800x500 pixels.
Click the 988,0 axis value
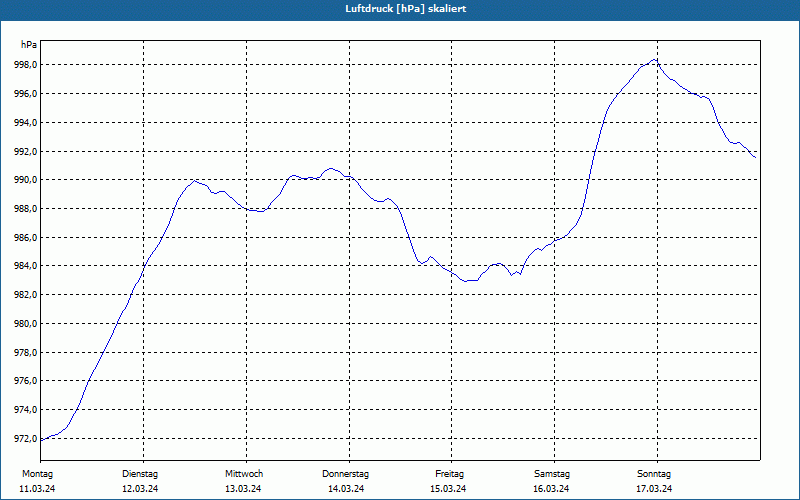tap(26, 209)
